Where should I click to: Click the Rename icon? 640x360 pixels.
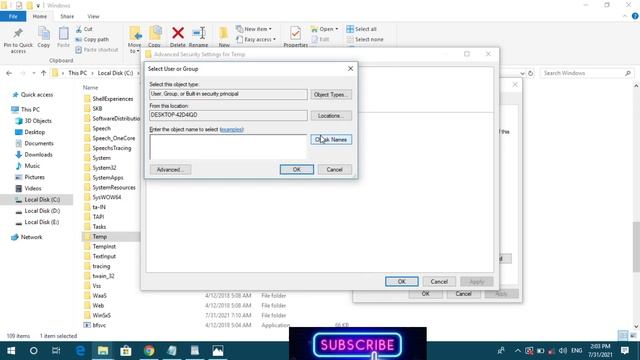(199, 33)
